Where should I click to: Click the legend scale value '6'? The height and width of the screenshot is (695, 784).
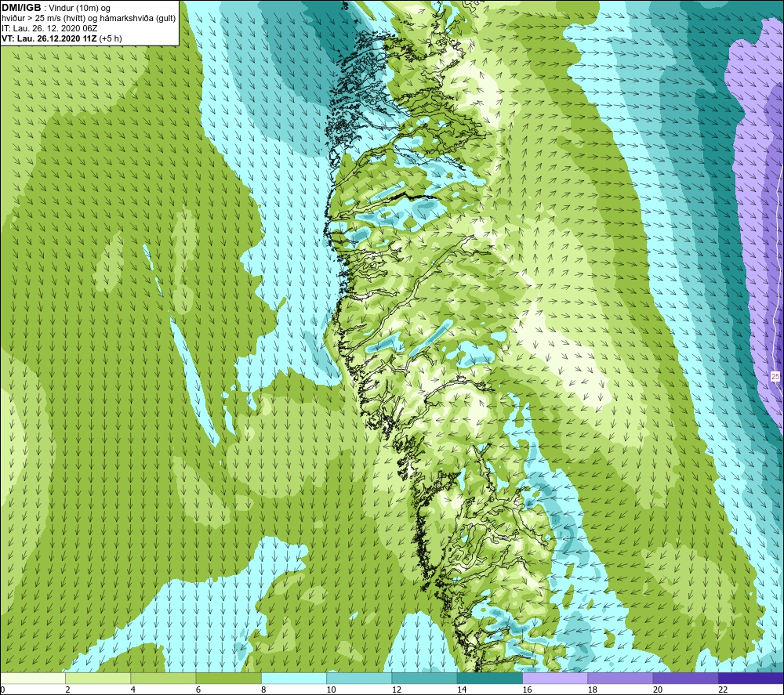(198, 690)
